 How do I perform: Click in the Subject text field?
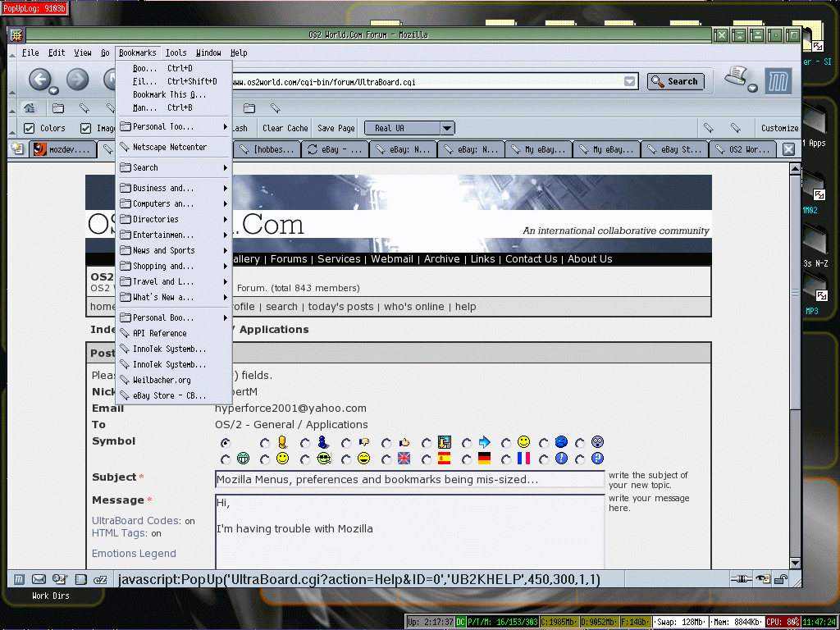point(409,480)
